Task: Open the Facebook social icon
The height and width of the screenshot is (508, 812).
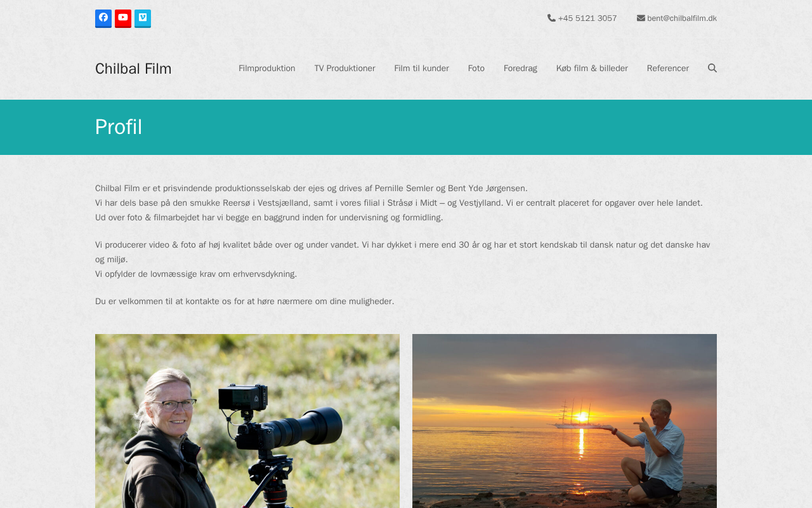Action: point(103,18)
